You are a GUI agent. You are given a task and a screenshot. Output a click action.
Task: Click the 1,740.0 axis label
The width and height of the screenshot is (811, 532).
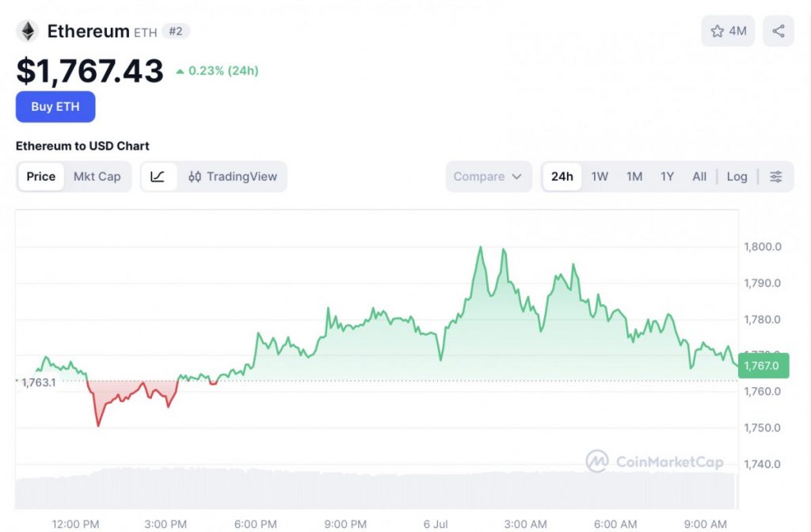[x=762, y=464]
